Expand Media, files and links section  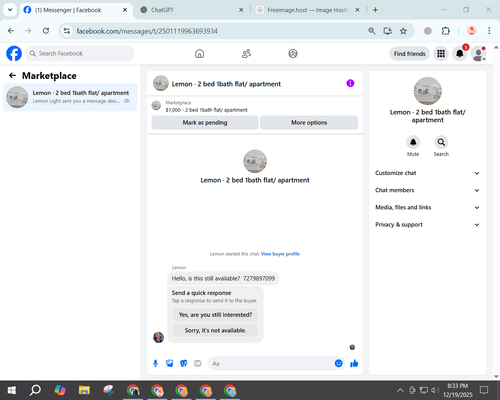427,207
